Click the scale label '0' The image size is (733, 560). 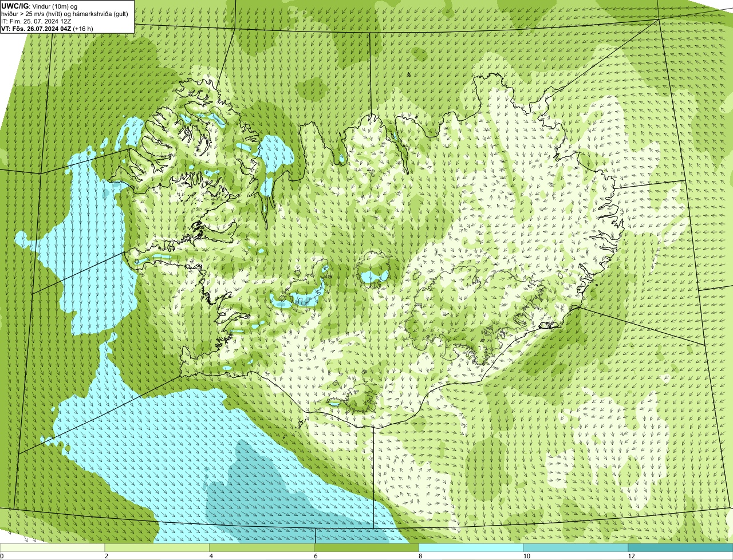[x=2, y=556]
